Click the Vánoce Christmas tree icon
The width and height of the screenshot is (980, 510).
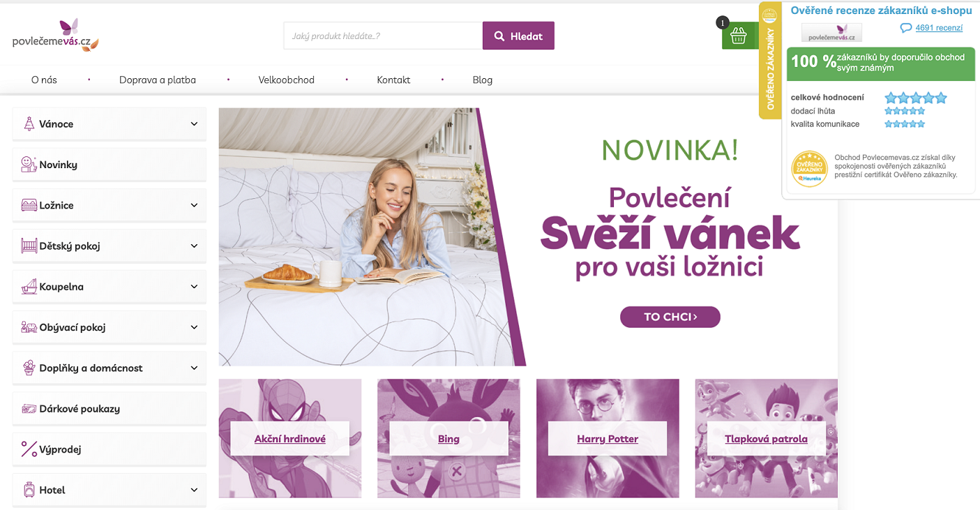[29, 124]
